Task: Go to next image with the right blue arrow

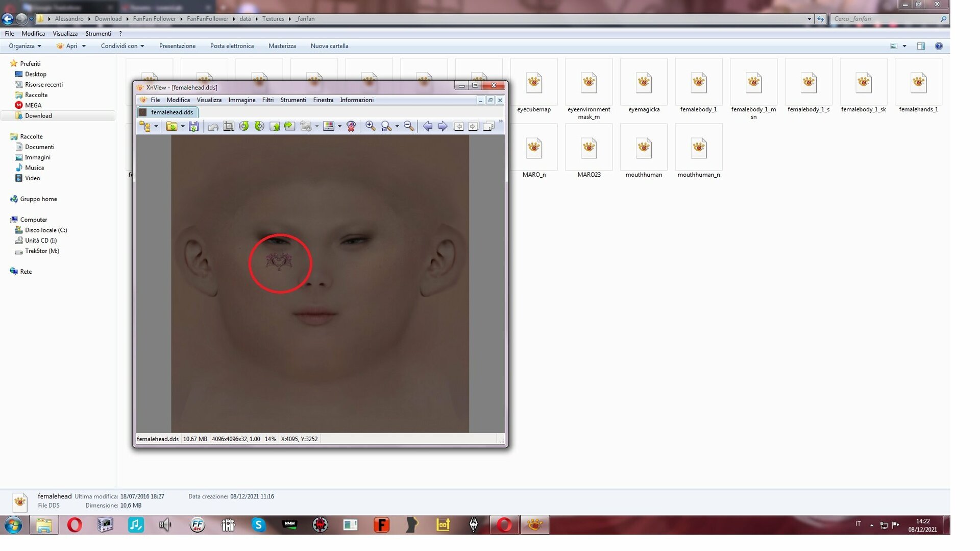Action: (443, 127)
